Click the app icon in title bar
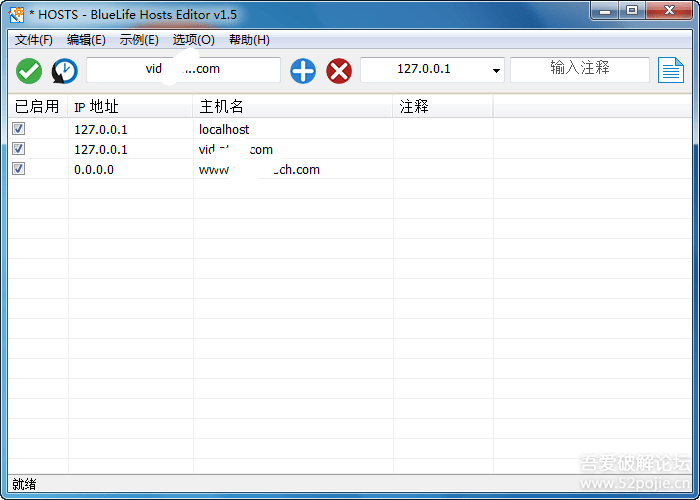This screenshot has height=500, width=700. pyautogui.click(x=17, y=12)
